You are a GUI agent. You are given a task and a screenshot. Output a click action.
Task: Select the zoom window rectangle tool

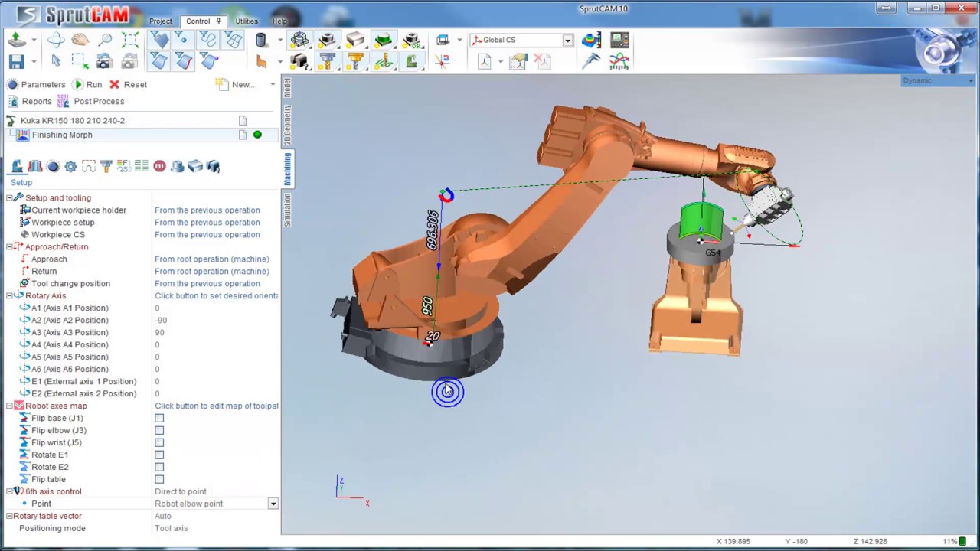pyautogui.click(x=80, y=61)
